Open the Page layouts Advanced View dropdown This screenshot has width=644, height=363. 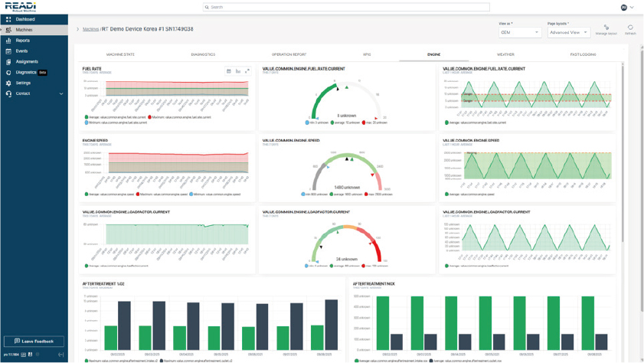[568, 32]
